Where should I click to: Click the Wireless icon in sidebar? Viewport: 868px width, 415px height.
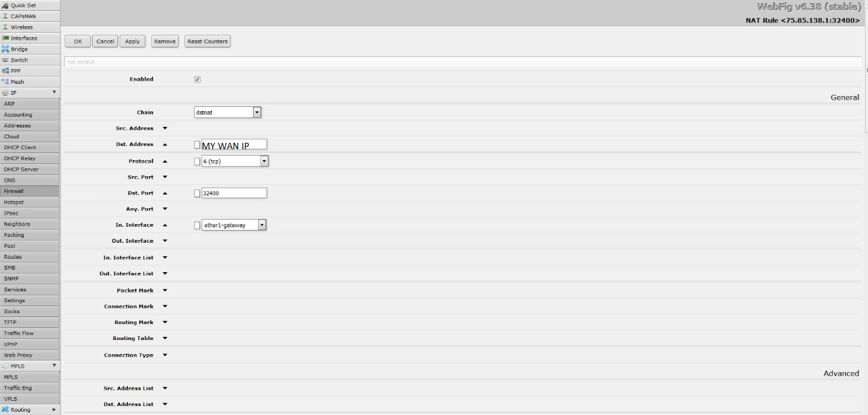5,27
